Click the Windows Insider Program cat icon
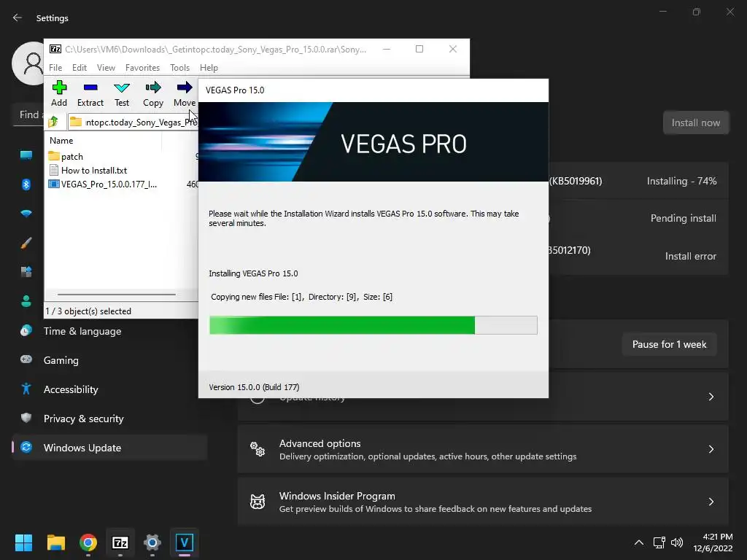 point(258,502)
